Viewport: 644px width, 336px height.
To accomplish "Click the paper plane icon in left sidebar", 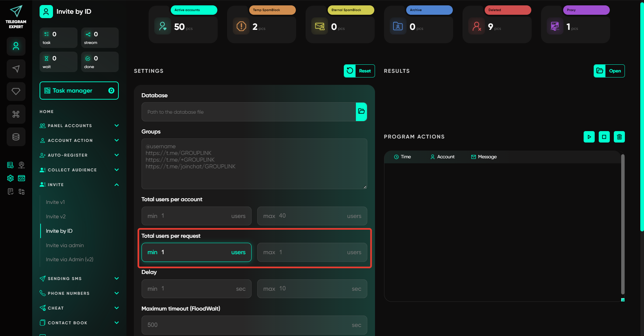I will coord(16,69).
